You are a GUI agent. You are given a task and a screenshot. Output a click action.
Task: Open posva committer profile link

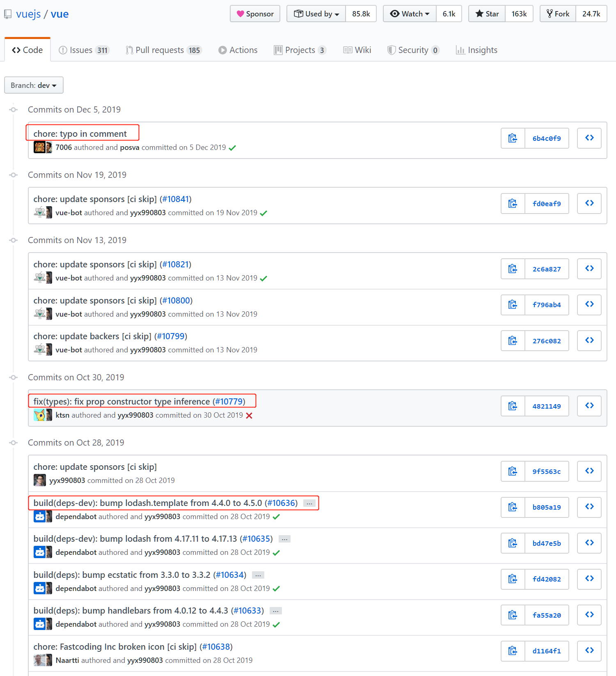(x=130, y=147)
